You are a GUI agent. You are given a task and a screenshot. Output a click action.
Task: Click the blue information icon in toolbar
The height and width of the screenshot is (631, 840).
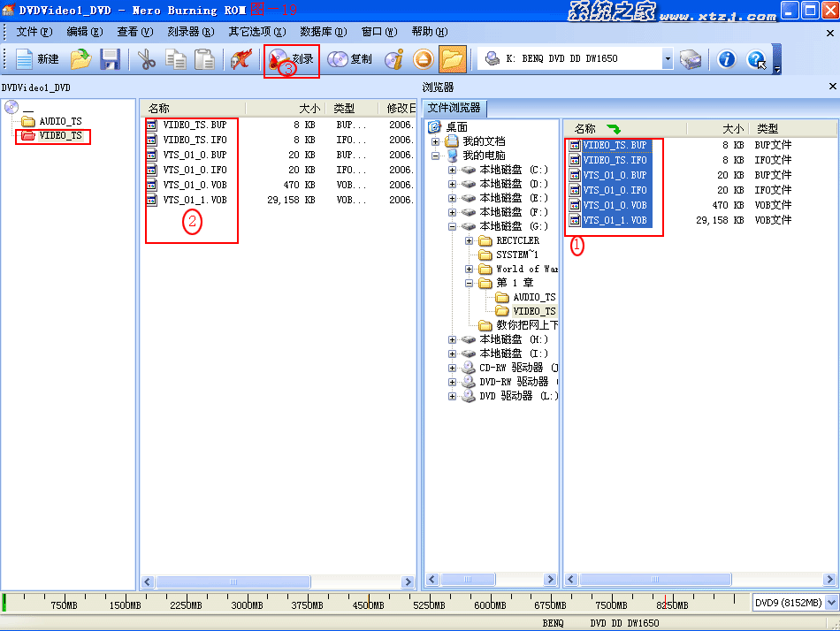(x=727, y=59)
